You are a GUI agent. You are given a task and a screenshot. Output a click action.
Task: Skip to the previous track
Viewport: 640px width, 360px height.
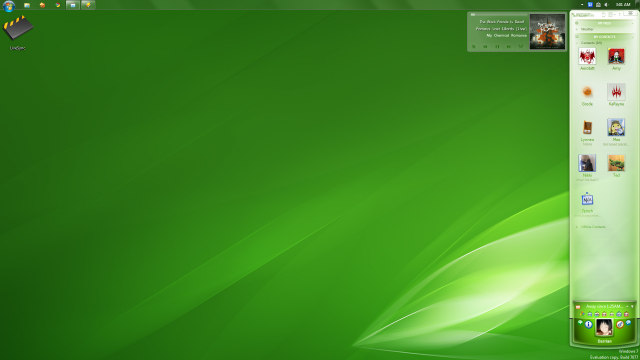pyautogui.click(x=485, y=47)
